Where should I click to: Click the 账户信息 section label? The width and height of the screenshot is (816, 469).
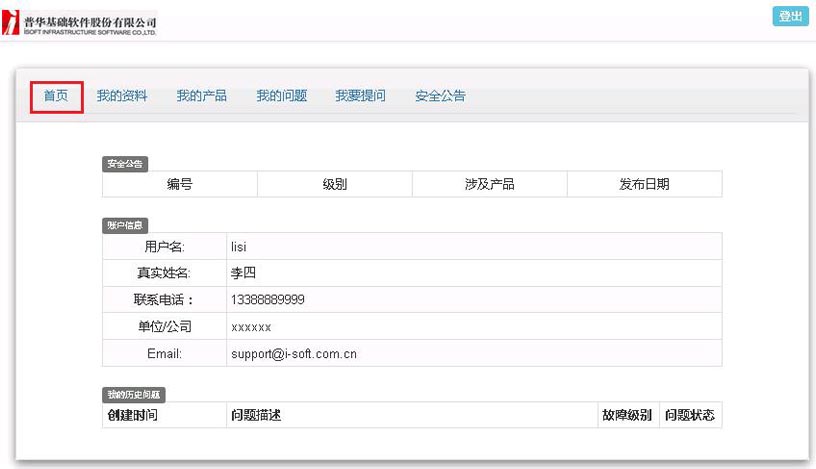click(x=125, y=225)
